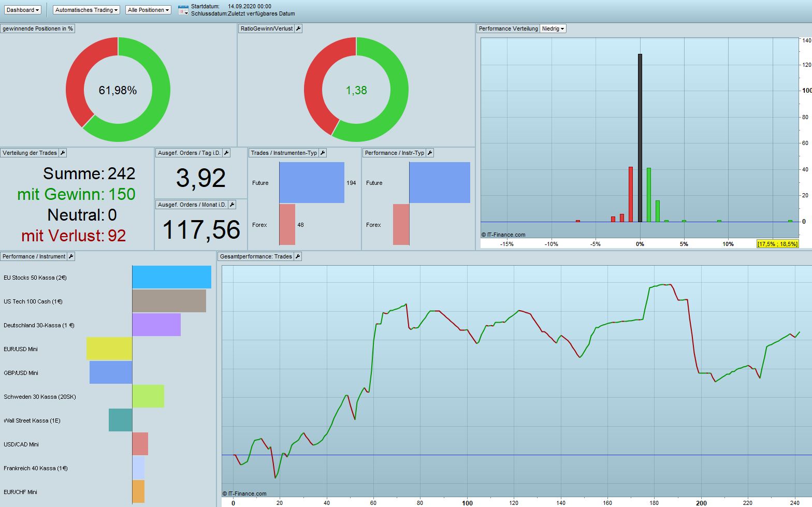Click the mit Verlust: 92 line
Viewport: 812px width, 507px height.
tap(74, 236)
